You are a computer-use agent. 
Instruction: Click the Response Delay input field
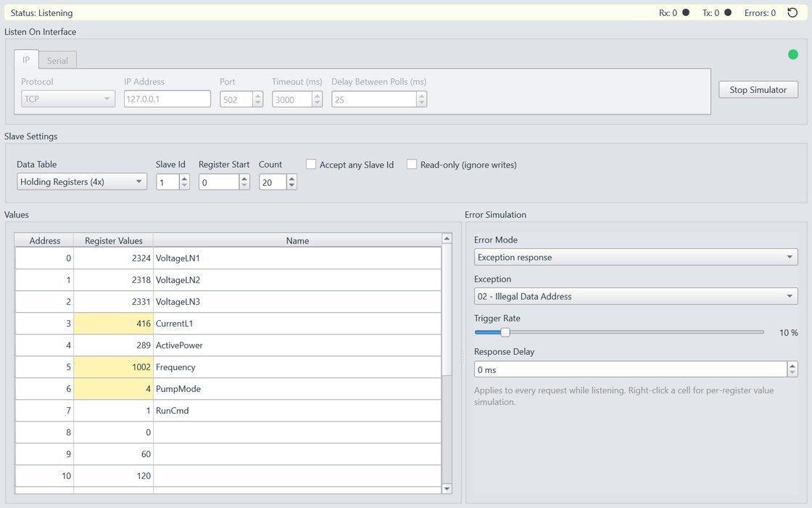pyautogui.click(x=631, y=369)
